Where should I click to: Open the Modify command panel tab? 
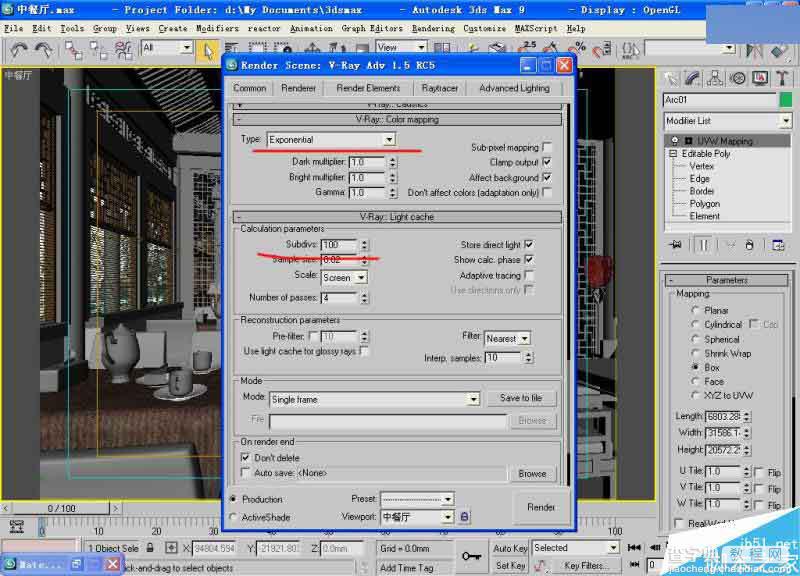click(692, 78)
